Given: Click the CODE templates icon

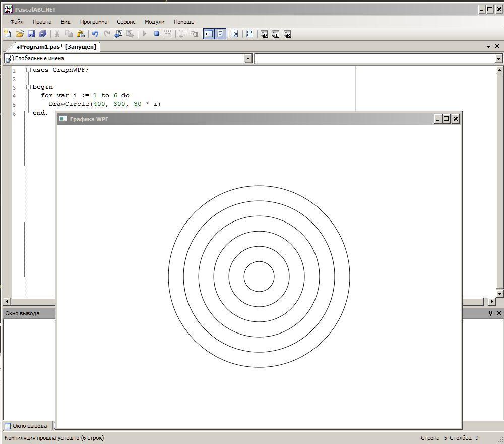Looking at the screenshot, I should click(250, 34).
